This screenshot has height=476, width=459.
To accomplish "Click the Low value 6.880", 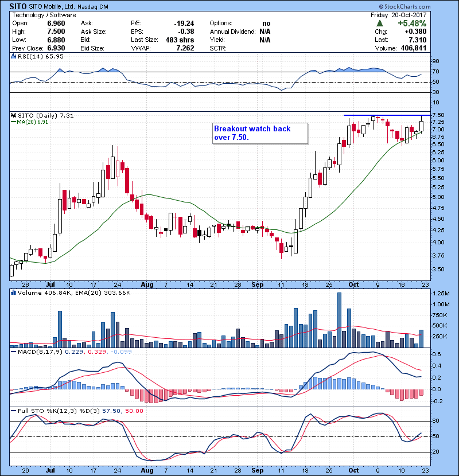I will tap(56, 40).
